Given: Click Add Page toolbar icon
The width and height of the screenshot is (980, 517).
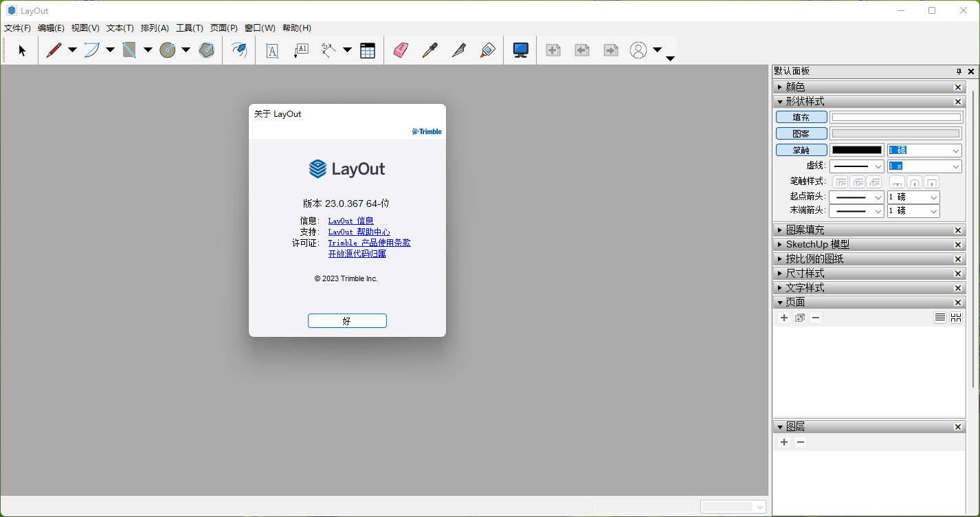Looking at the screenshot, I should (553, 50).
